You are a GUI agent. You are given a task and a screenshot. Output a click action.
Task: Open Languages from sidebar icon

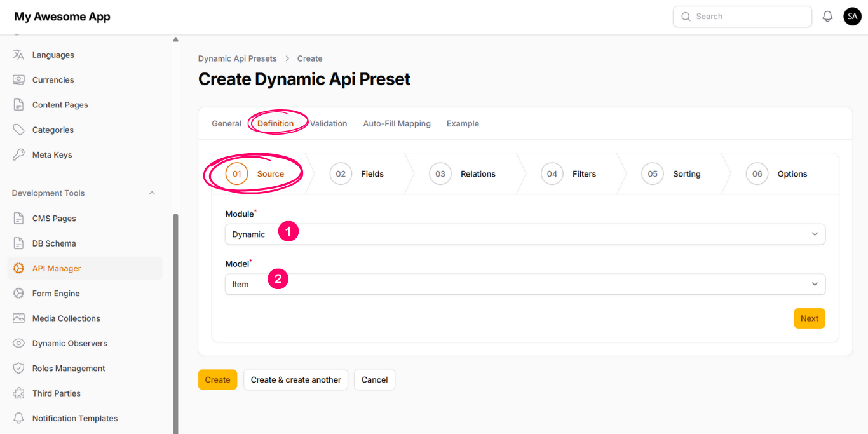click(19, 55)
